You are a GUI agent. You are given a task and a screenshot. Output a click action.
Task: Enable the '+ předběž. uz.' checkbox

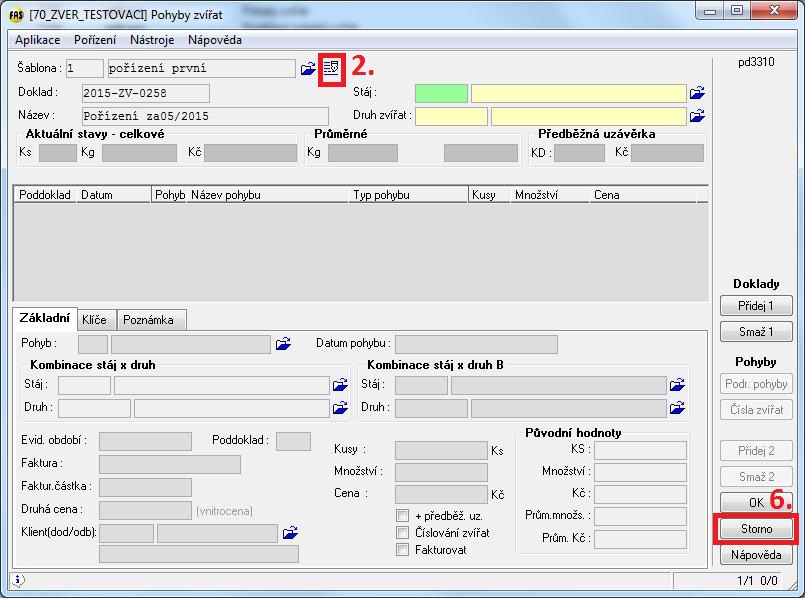tap(403, 516)
